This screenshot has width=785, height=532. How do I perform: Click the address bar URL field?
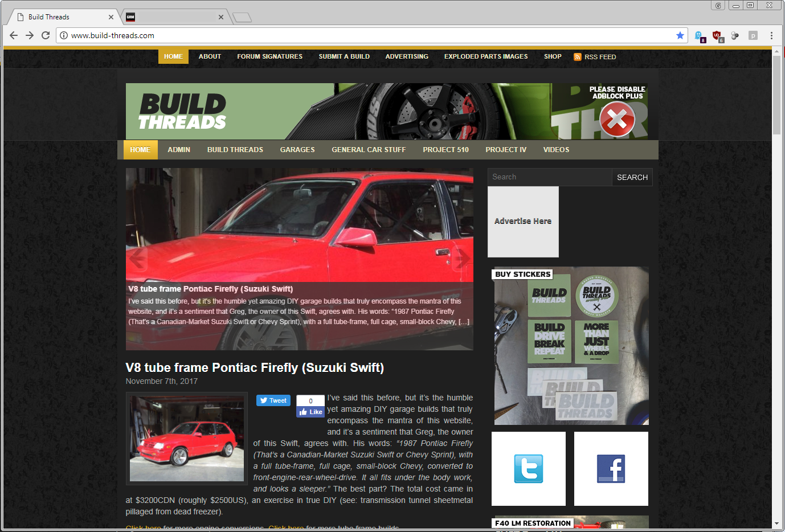click(x=370, y=35)
